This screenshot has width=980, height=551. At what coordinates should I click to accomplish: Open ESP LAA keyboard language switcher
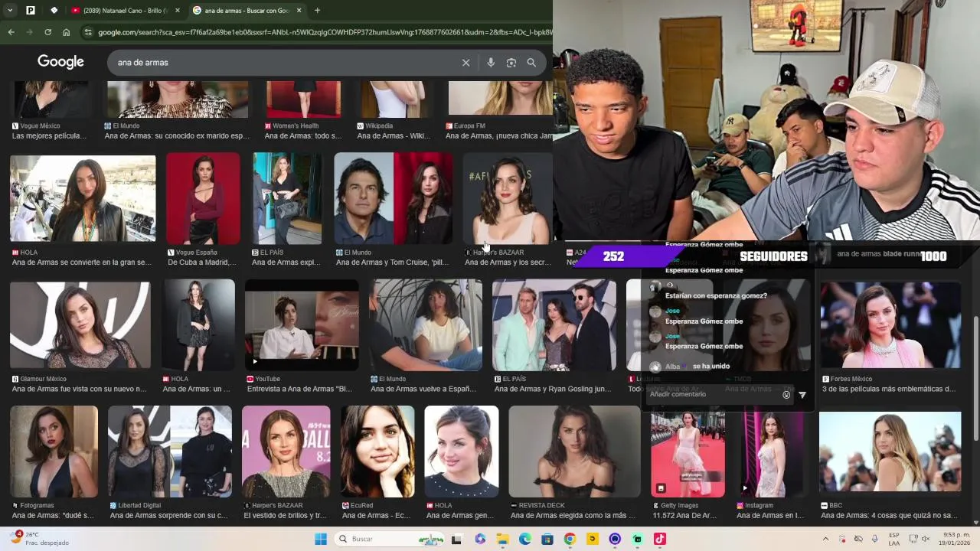click(x=894, y=539)
